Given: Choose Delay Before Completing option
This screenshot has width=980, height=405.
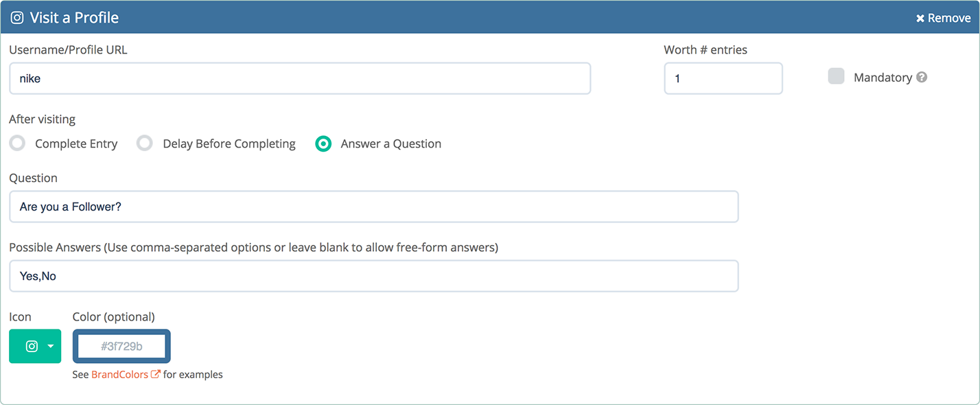Looking at the screenshot, I should (144, 143).
